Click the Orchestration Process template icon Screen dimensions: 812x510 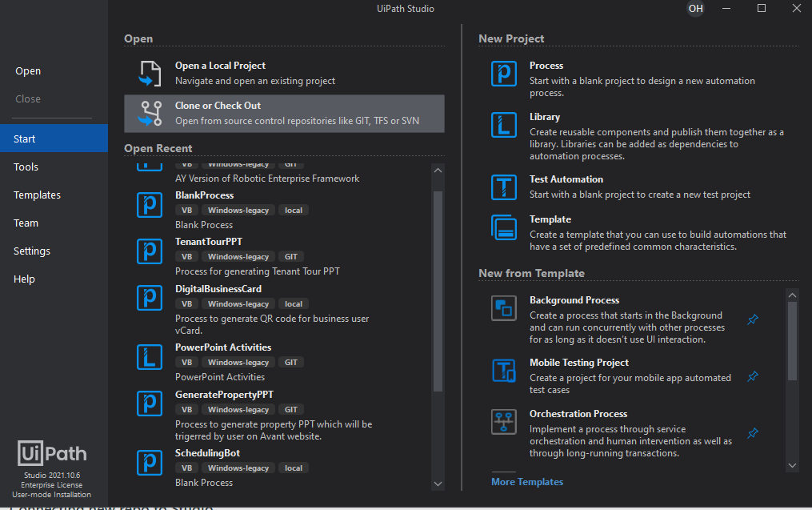click(504, 421)
